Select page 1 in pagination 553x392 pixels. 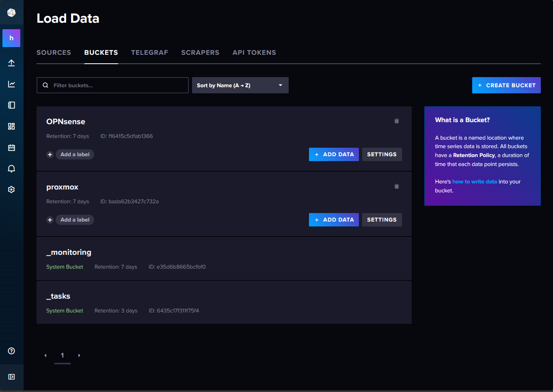[62, 355]
